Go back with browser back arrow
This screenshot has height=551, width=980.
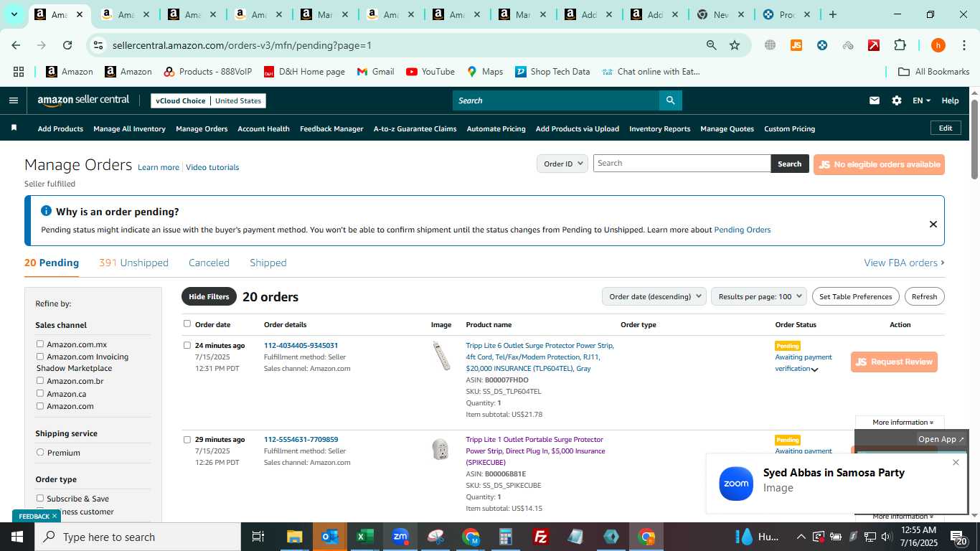(x=16, y=45)
